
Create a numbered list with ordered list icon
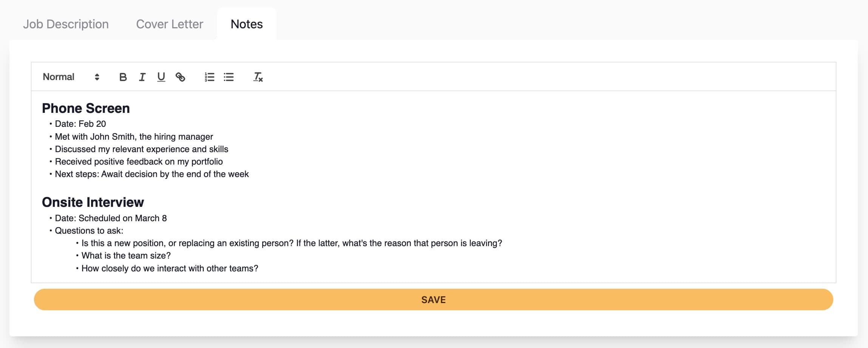pos(210,77)
